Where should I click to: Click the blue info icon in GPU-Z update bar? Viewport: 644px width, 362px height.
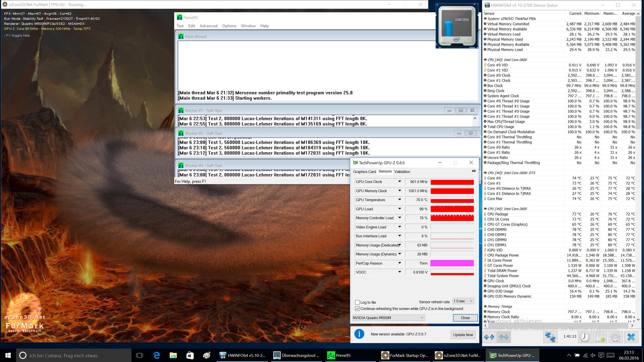click(x=359, y=334)
